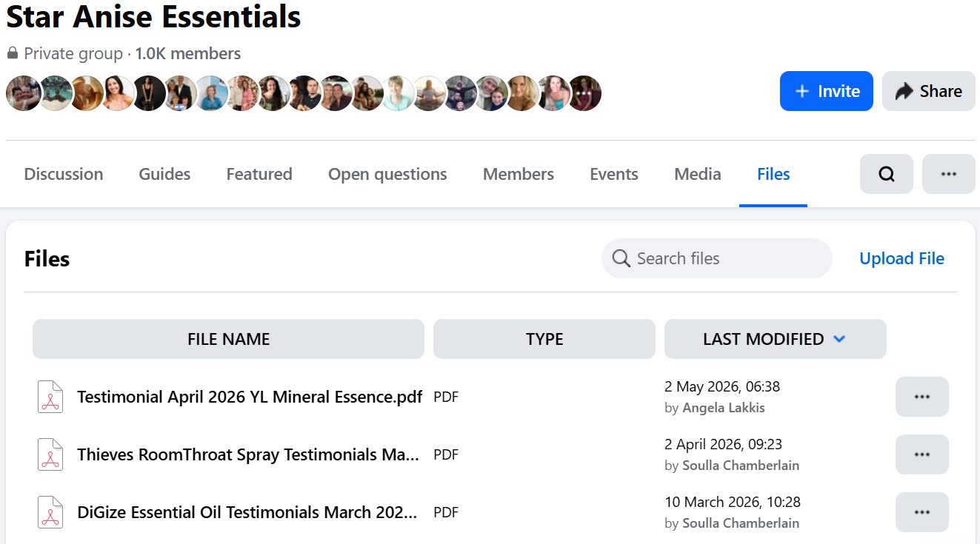Sort files by File Name column

click(228, 339)
